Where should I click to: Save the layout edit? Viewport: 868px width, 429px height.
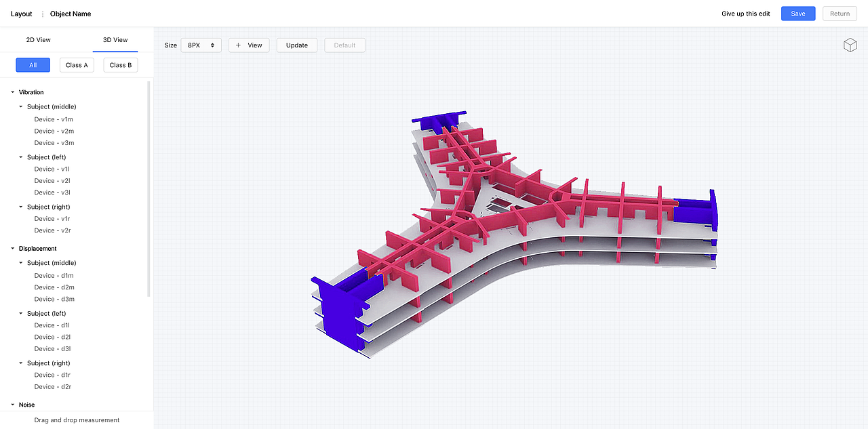798,14
